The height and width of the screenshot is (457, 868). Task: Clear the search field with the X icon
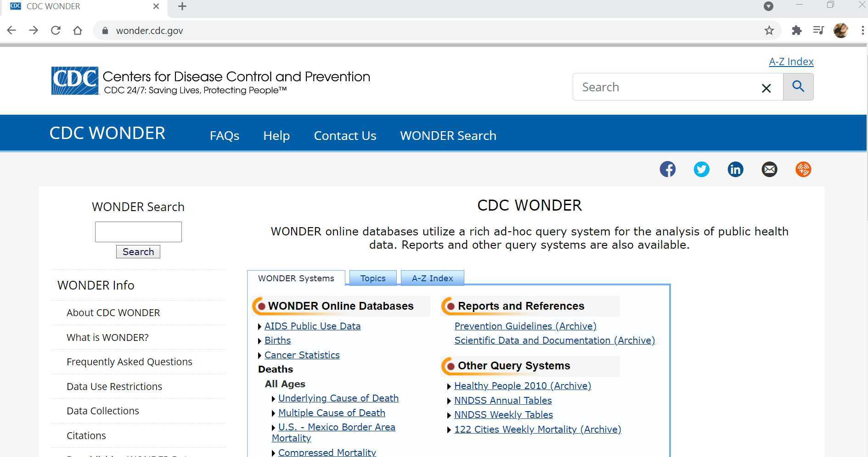[x=766, y=88]
